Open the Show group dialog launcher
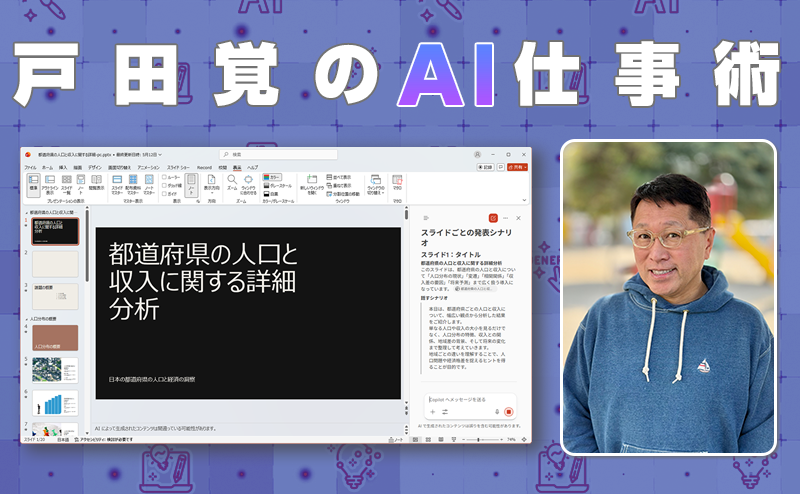 [198, 201]
